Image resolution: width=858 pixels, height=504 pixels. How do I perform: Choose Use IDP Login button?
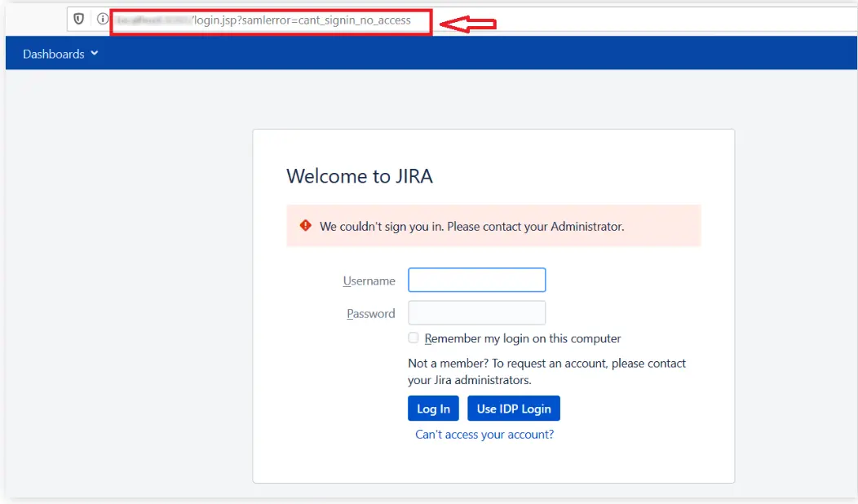514,409
